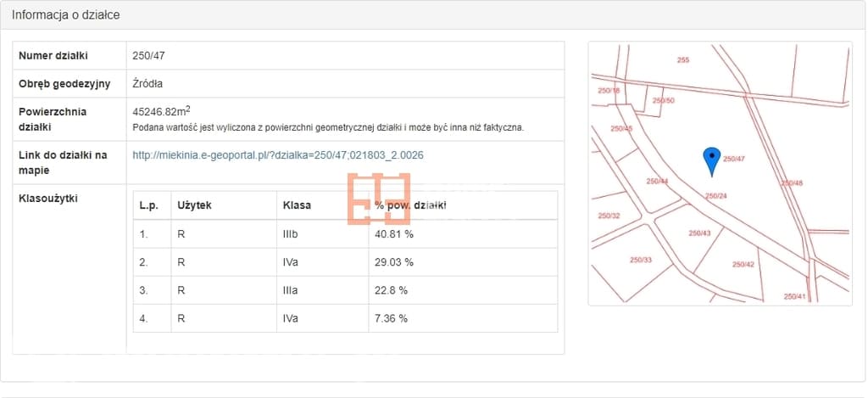The height and width of the screenshot is (398, 868).
Task: Click the L.p. column header
Action: pyautogui.click(x=149, y=205)
